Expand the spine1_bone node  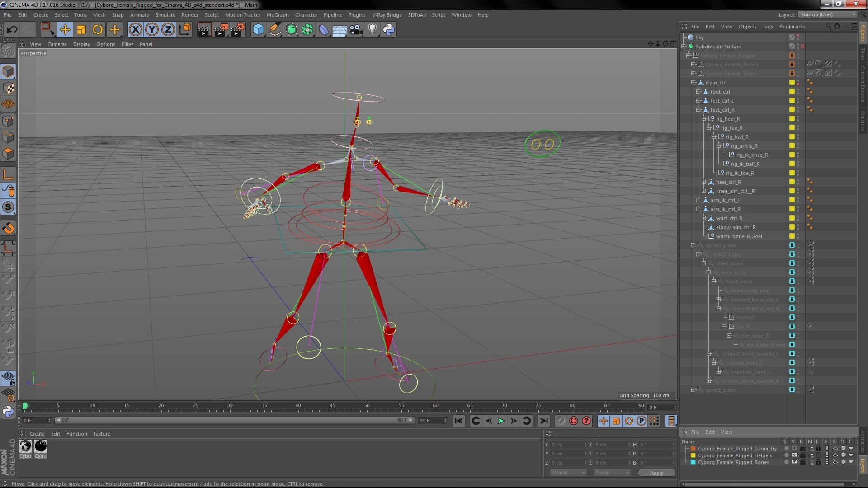click(x=693, y=390)
